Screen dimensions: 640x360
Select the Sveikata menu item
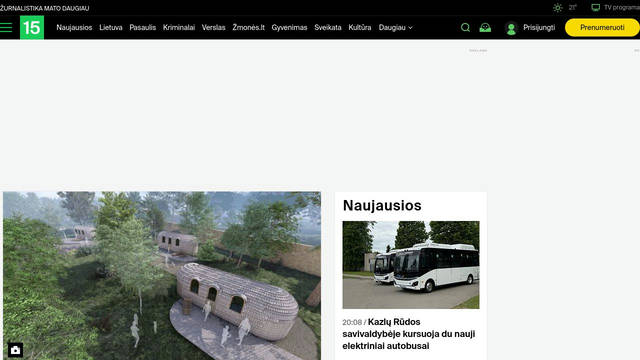328,27
